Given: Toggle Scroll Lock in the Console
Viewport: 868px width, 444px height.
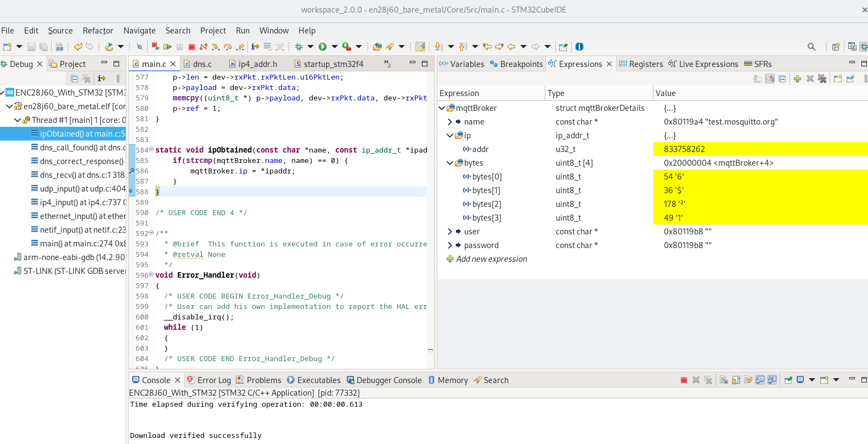Looking at the screenshot, I should click(x=736, y=380).
